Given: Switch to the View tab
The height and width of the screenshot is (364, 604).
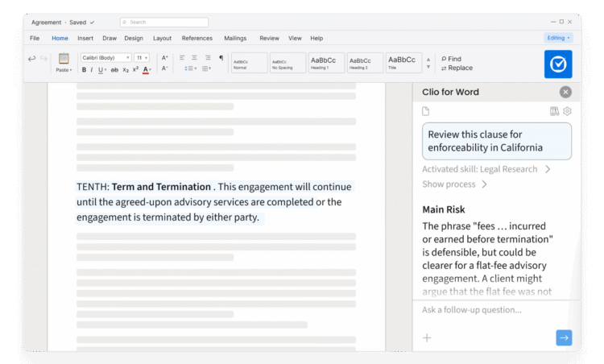Looking at the screenshot, I should click(x=295, y=38).
